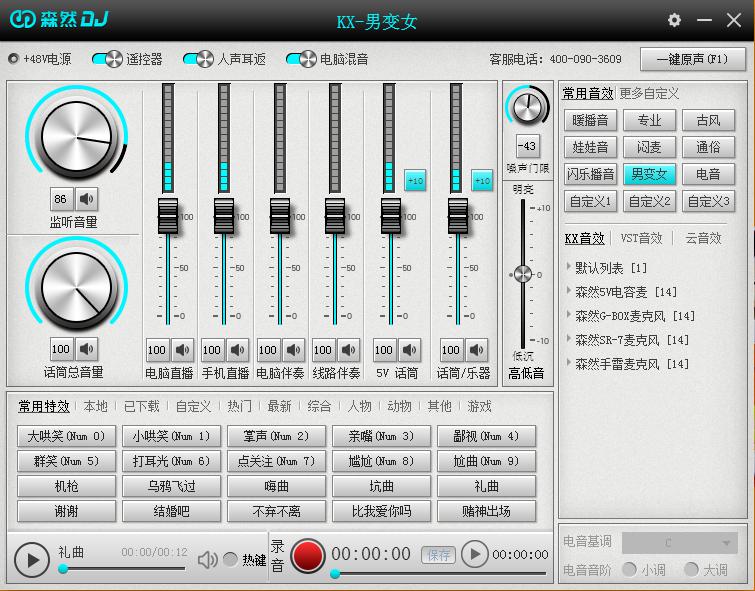Mute the 监听音量 speaker icon

click(x=87, y=199)
